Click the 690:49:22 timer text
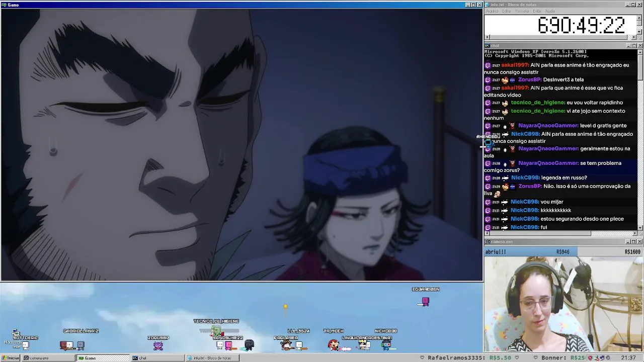644x362 pixels. (x=581, y=26)
